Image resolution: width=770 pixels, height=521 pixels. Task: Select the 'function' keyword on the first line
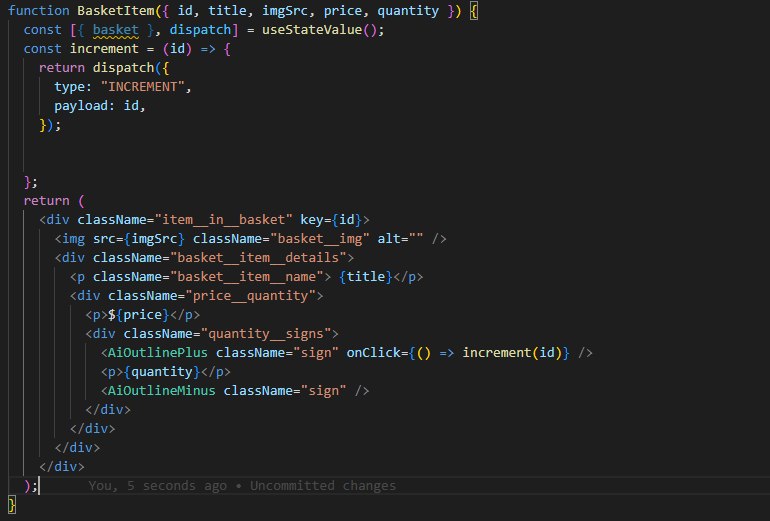pyautogui.click(x=39, y=11)
